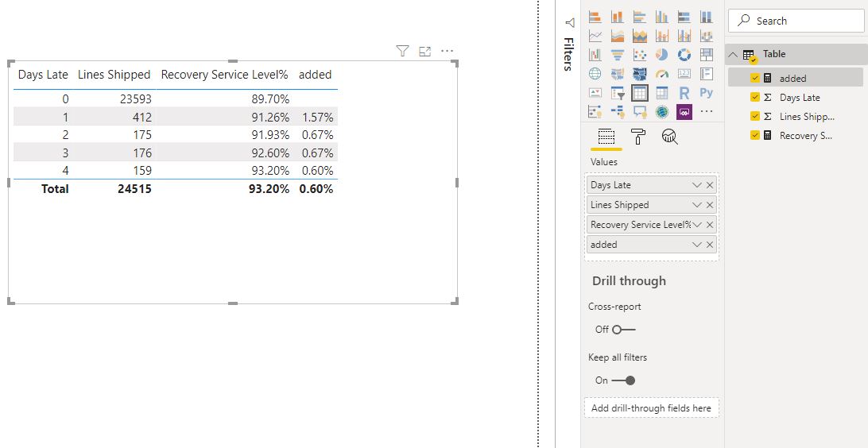Viewport: 868px width, 448px height.
Task: Uncheck the Lines Shipp... field checkbox
Action: [755, 116]
